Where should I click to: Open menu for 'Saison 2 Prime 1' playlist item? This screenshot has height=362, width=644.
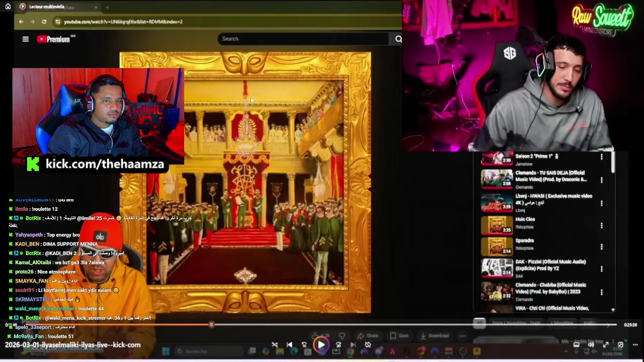click(601, 157)
